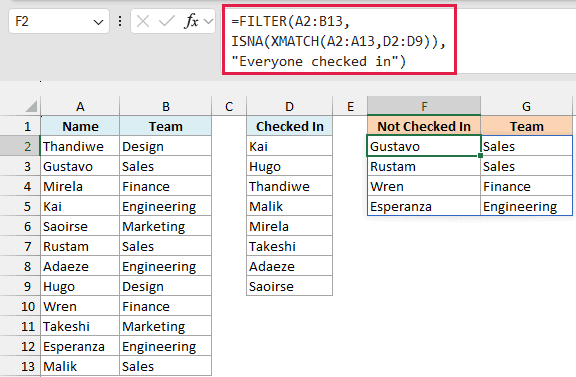Image resolution: width=576 pixels, height=377 pixels.
Task: Select row 2 header
Action: (x=20, y=146)
